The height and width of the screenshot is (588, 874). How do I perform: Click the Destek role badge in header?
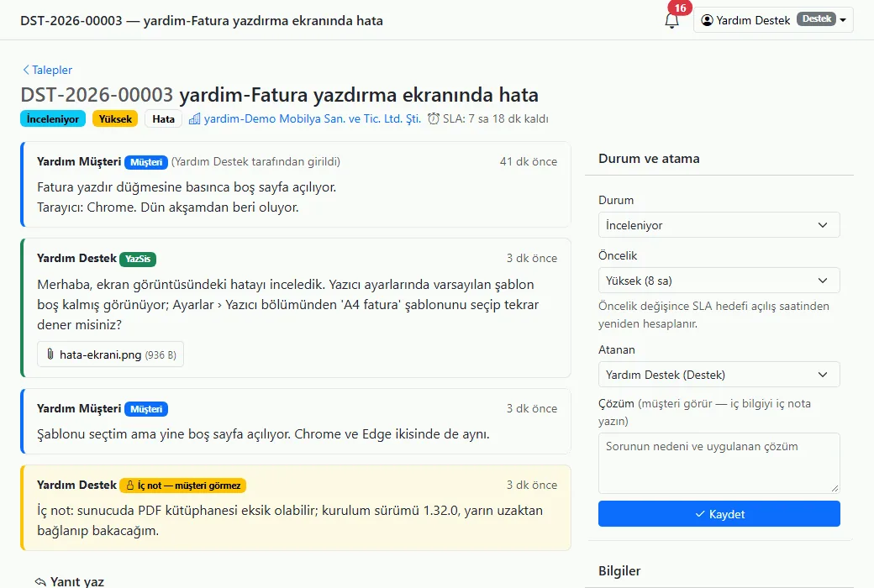point(817,19)
